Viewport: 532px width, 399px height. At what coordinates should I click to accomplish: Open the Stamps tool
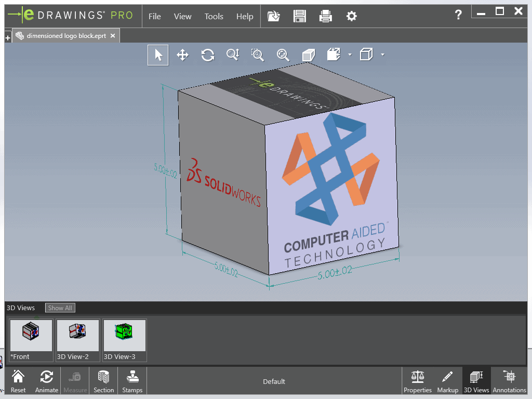click(x=132, y=381)
